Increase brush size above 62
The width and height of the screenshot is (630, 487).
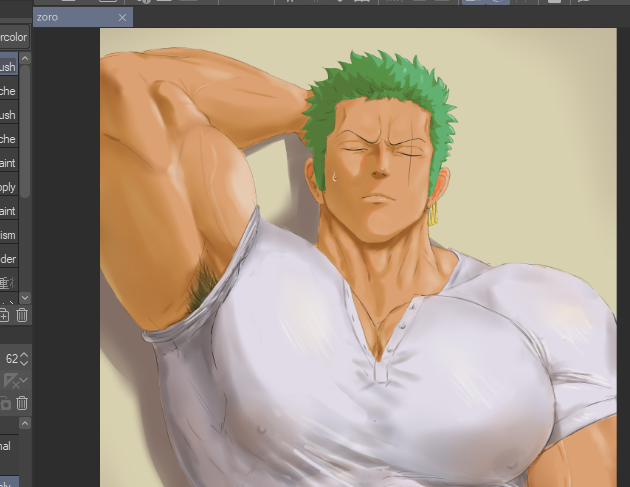pyautogui.click(x=24, y=355)
